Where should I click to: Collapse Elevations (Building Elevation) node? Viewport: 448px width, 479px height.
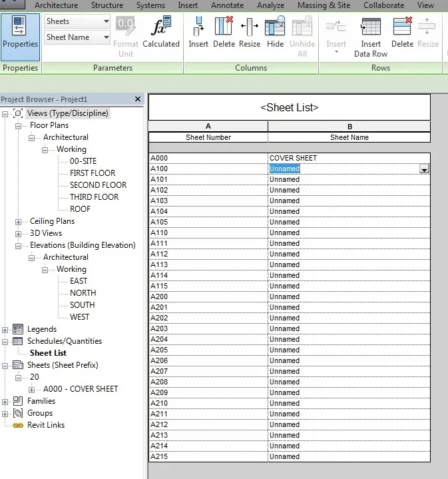(x=19, y=246)
